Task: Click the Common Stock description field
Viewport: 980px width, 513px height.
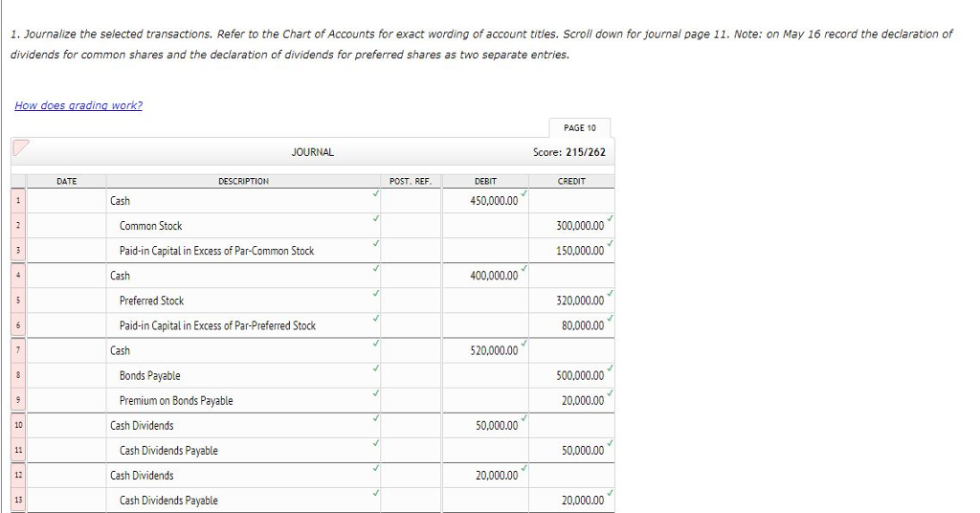Action: [243, 226]
